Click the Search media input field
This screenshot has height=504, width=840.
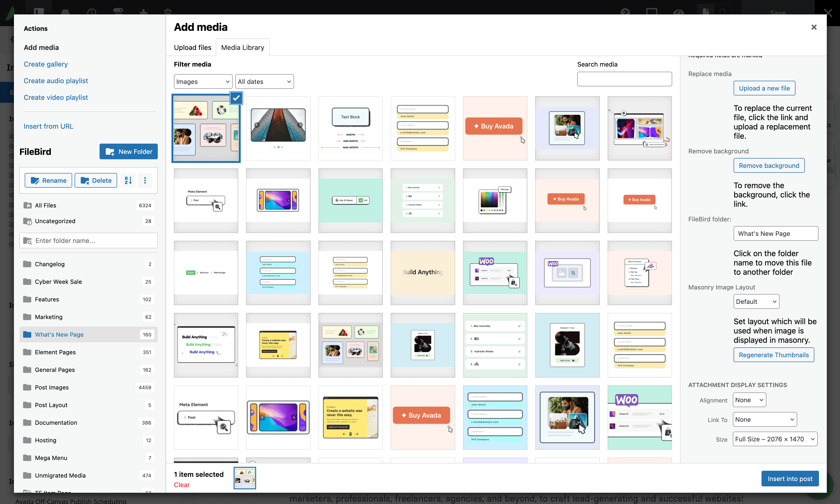(x=624, y=79)
